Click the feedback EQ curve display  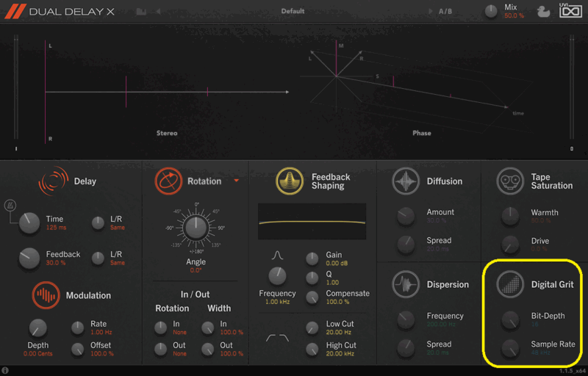coord(312,221)
